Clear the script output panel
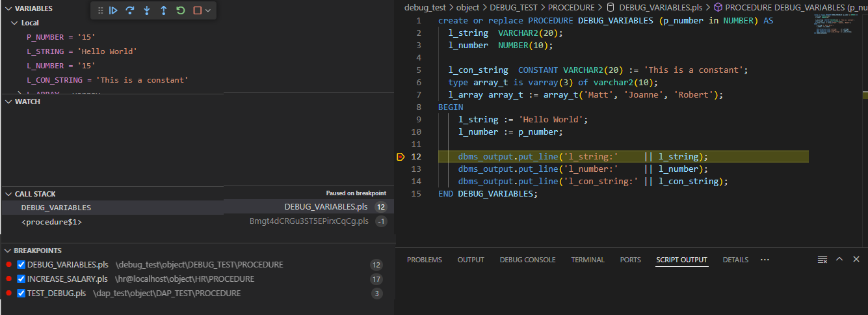The width and height of the screenshot is (868, 315). pyautogui.click(x=822, y=260)
